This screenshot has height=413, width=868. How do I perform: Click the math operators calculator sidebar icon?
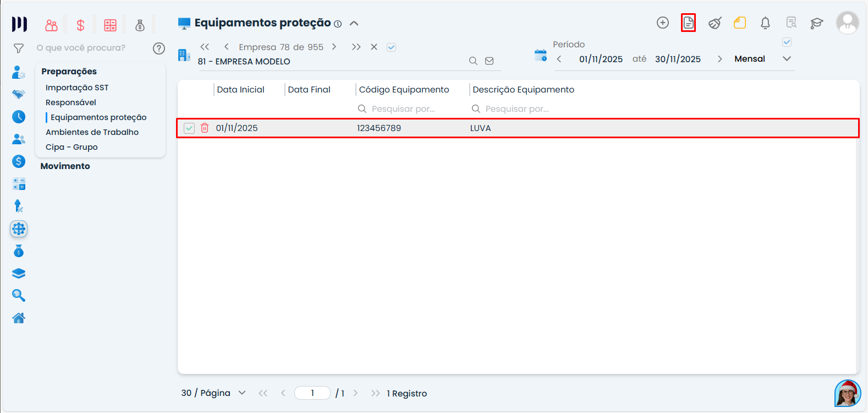tap(19, 184)
